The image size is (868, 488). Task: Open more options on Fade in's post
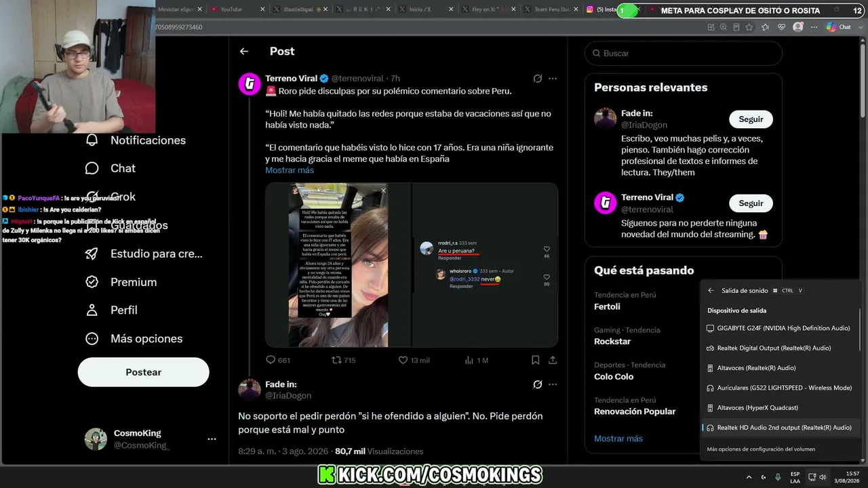553,384
